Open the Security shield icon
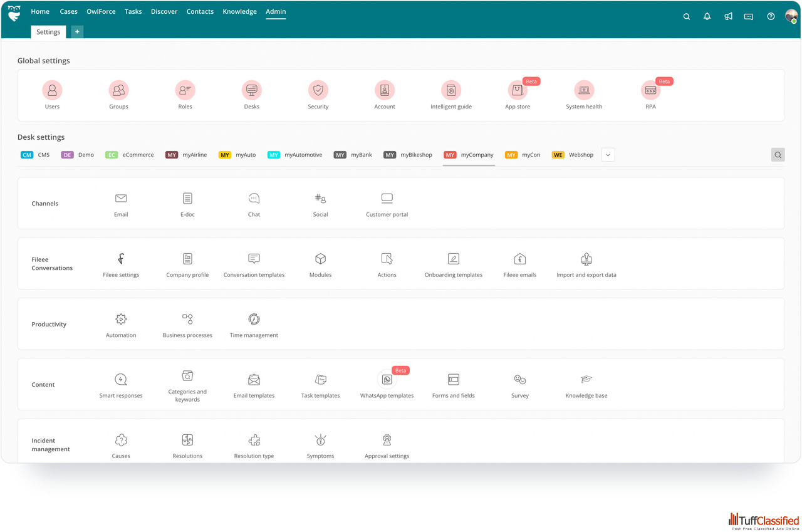Viewport: 802px width, 532px height. tap(318, 90)
